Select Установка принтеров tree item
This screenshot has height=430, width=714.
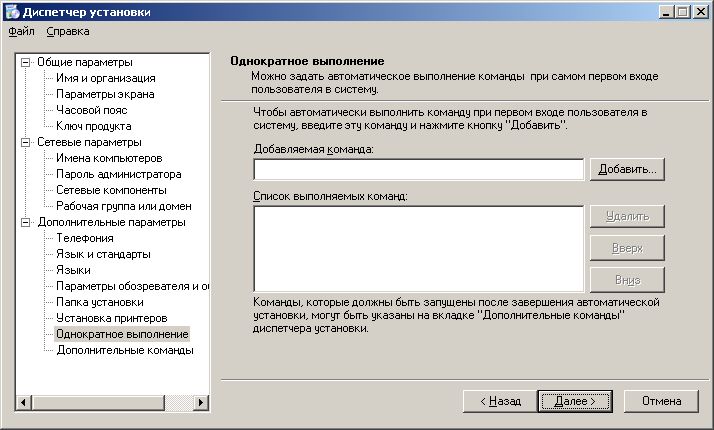point(112,318)
